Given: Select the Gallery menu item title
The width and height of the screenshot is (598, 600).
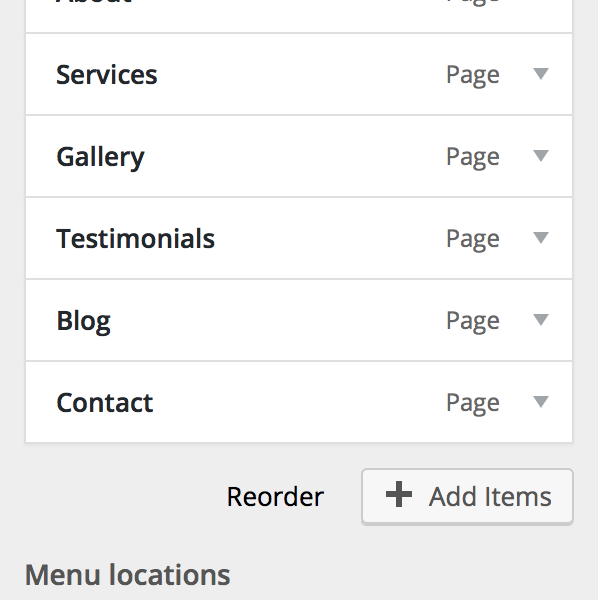Looking at the screenshot, I should click(100, 158).
